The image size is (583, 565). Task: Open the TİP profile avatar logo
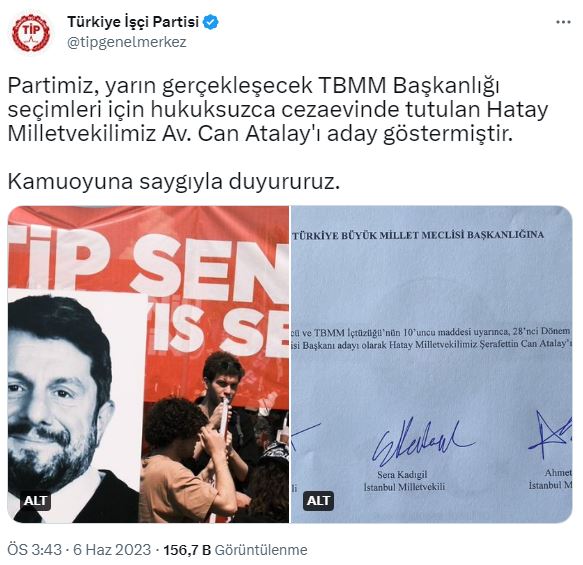point(31,32)
